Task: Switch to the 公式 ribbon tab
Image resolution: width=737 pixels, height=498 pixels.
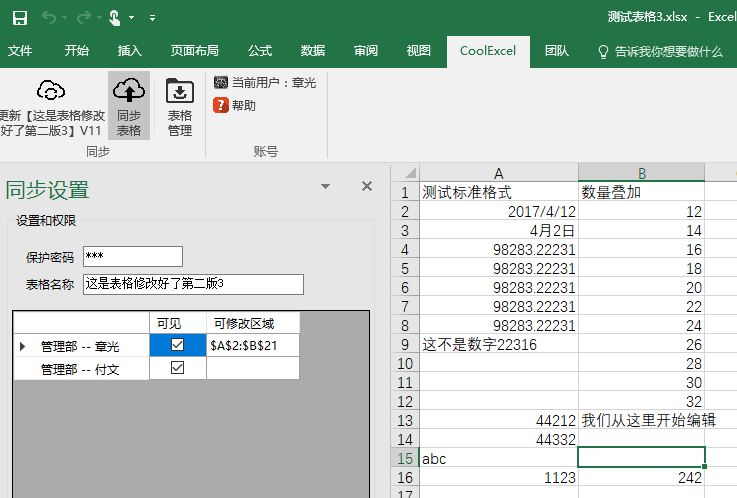Action: coord(260,51)
